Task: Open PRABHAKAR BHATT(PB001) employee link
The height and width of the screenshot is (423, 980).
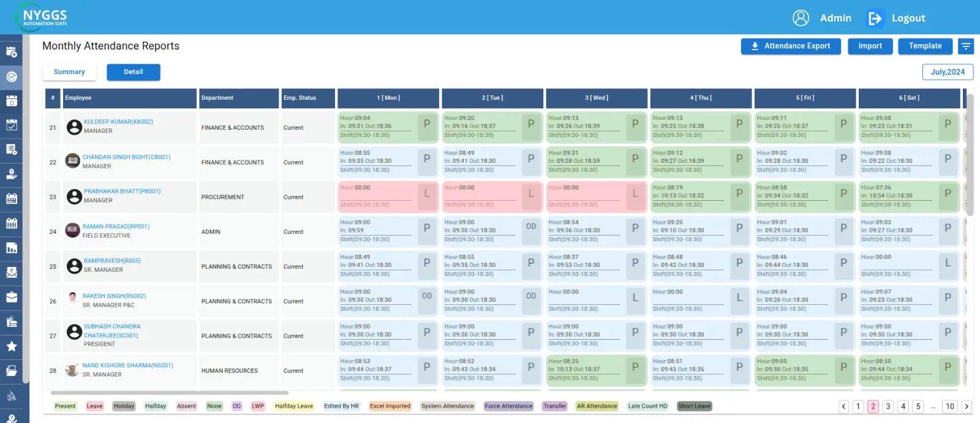Action: [122, 192]
